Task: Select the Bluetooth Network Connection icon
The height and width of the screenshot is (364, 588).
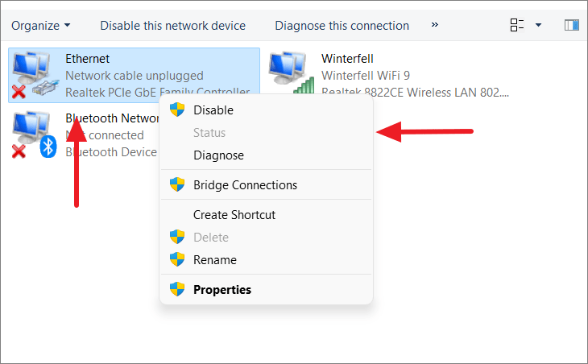Action: coord(34,134)
